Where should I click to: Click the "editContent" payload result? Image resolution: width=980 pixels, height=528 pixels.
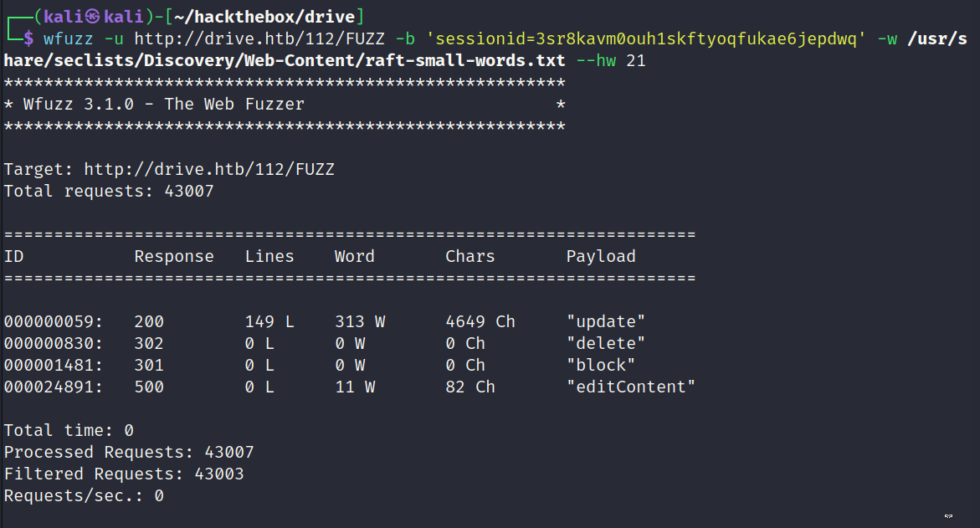pos(631,387)
